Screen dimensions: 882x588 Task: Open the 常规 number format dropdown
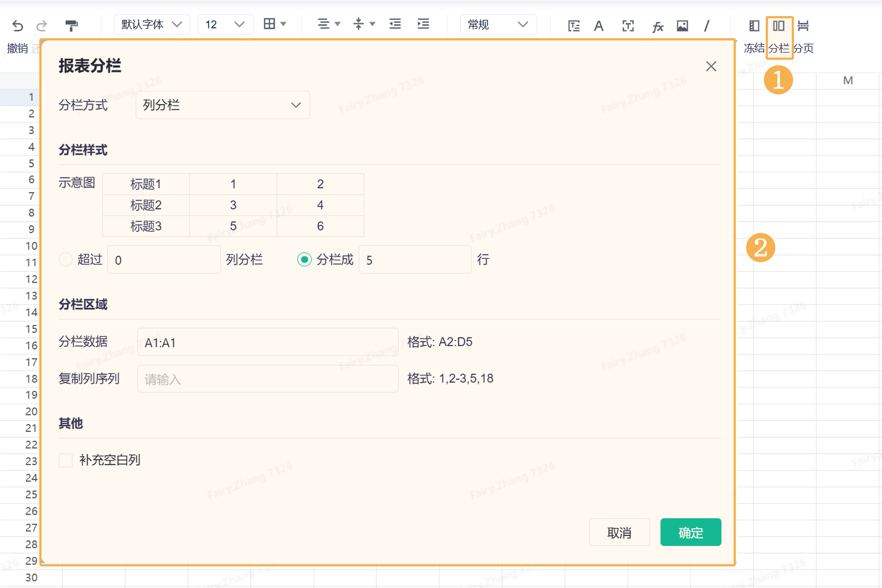(x=498, y=24)
